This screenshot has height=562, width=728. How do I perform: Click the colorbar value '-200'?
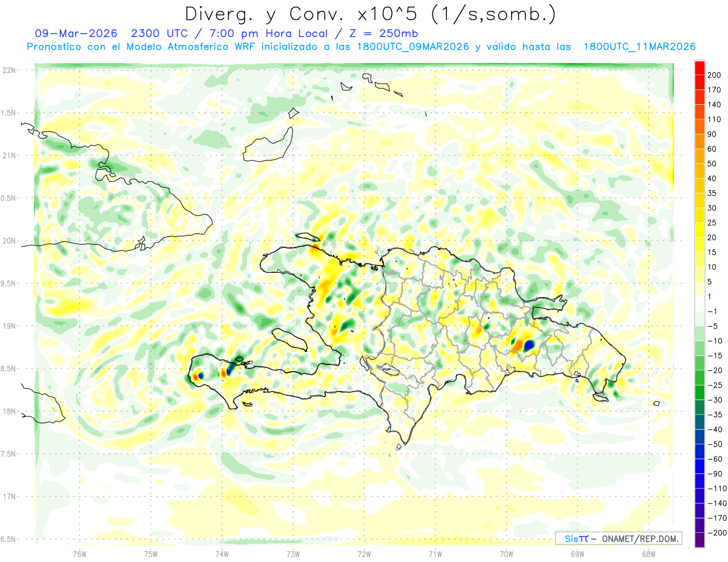(716, 533)
